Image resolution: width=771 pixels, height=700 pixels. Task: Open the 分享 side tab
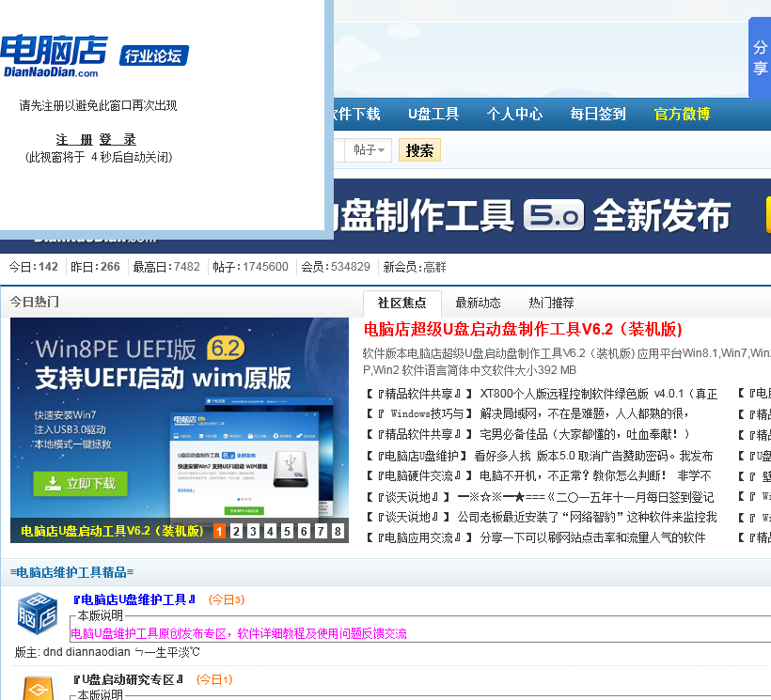click(x=760, y=58)
